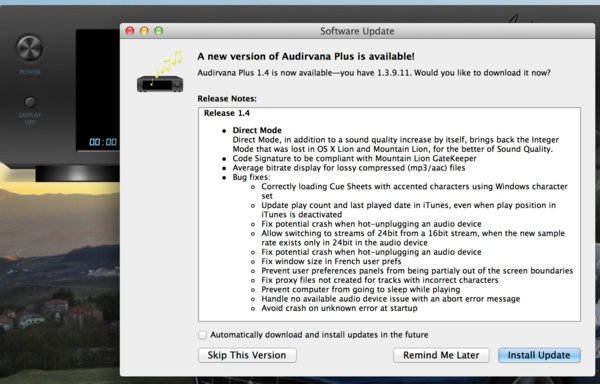Click 'Fix window size in French user prefs'
The width and height of the screenshot is (600, 384).
click(331, 261)
